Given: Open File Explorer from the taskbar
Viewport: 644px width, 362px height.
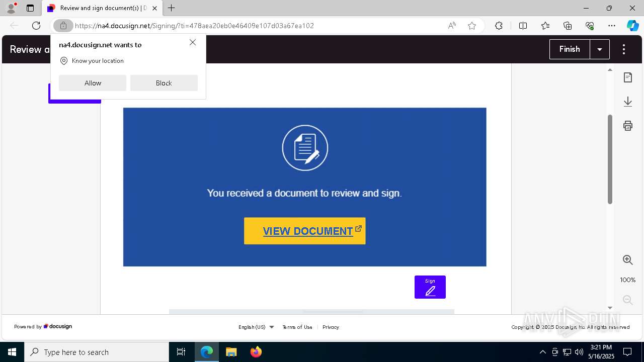Looking at the screenshot, I should [231, 352].
